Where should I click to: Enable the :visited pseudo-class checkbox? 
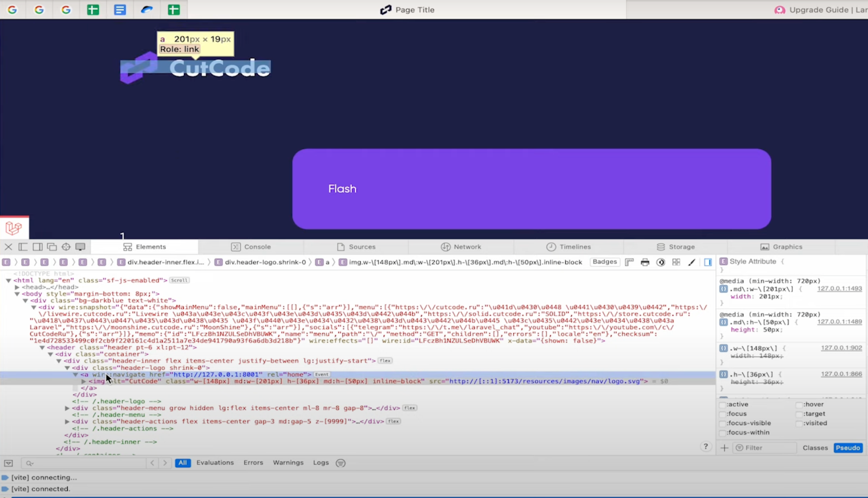[x=799, y=424]
